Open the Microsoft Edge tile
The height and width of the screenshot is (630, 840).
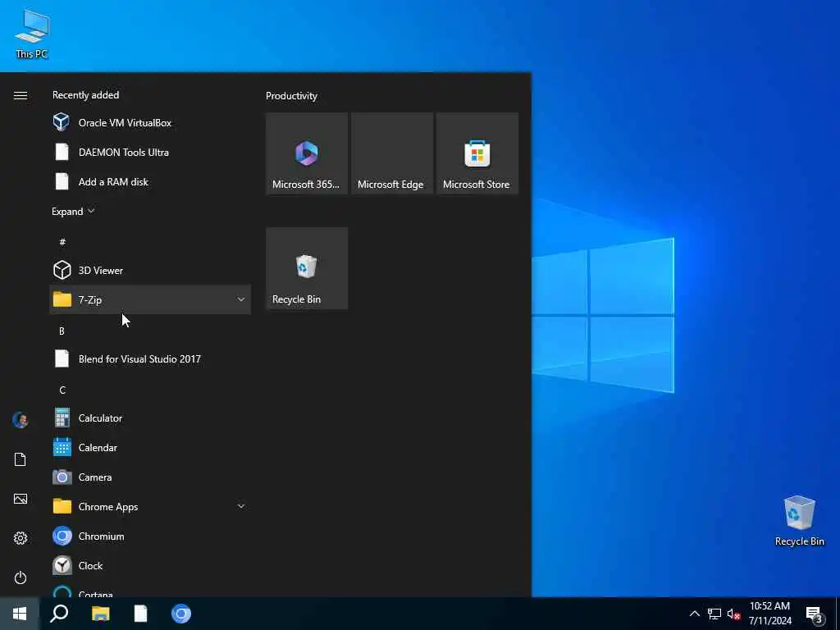pos(391,153)
